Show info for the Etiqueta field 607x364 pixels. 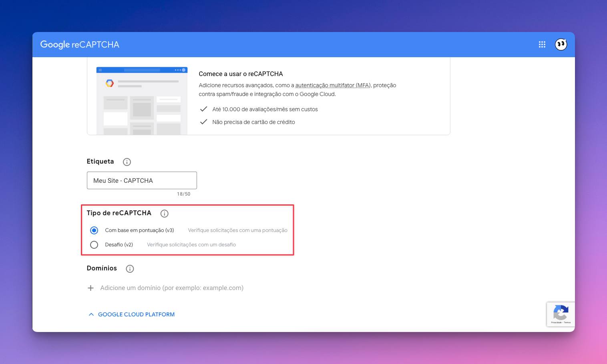(127, 162)
